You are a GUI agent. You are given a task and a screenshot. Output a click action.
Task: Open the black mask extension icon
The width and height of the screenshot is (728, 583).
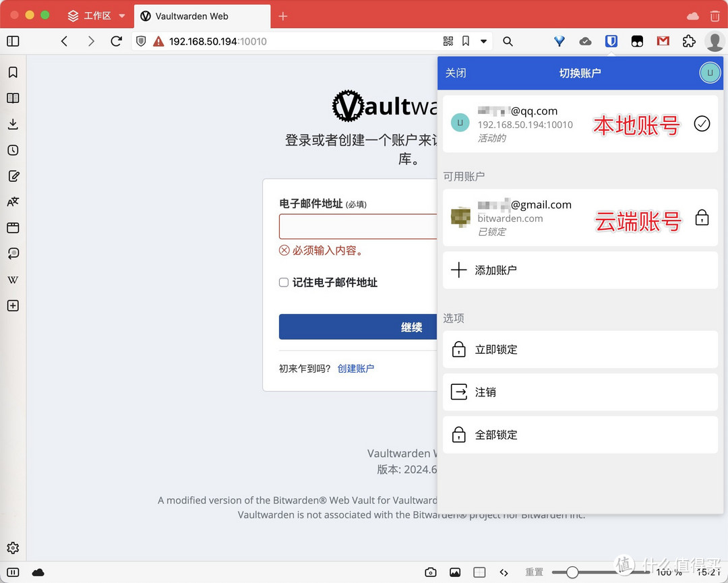(x=637, y=41)
